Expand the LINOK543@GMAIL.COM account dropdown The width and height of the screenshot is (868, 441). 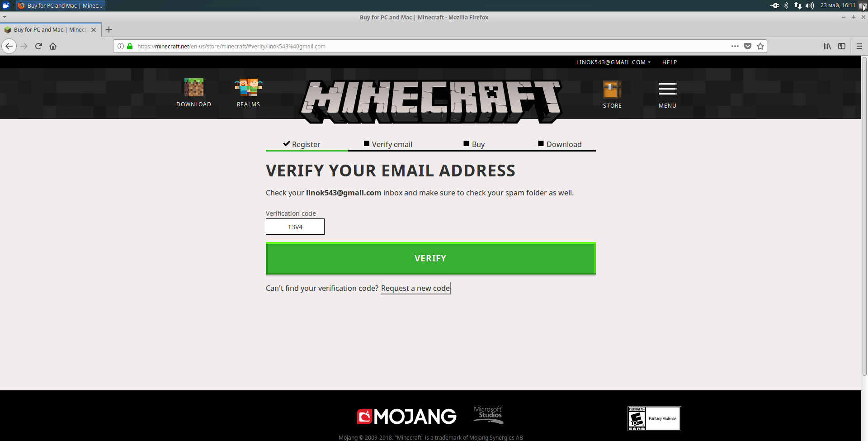(613, 62)
